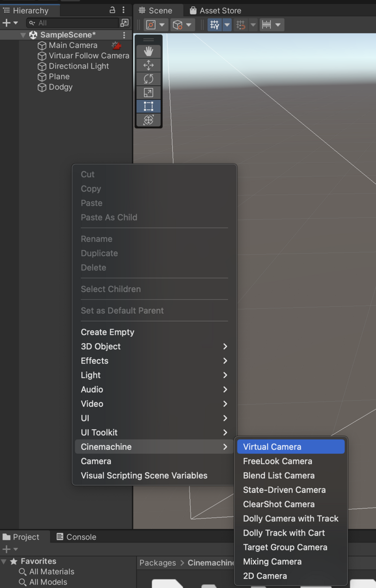Select Create Empty in context menu

(154, 332)
